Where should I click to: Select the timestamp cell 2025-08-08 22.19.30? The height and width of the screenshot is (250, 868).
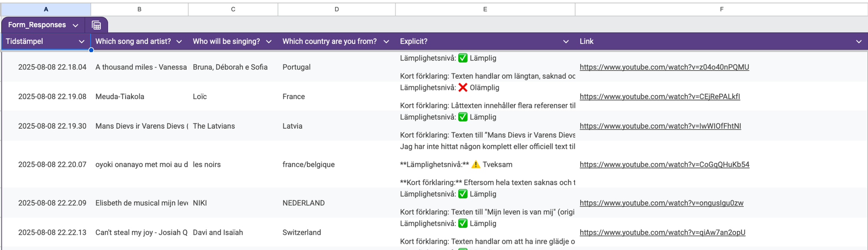coord(46,126)
